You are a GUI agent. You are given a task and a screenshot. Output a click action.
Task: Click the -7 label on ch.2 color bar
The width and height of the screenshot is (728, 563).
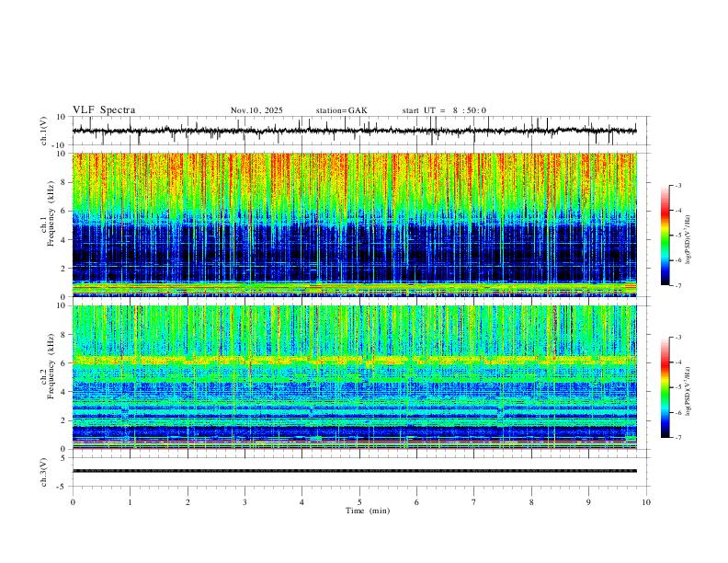tap(678, 438)
